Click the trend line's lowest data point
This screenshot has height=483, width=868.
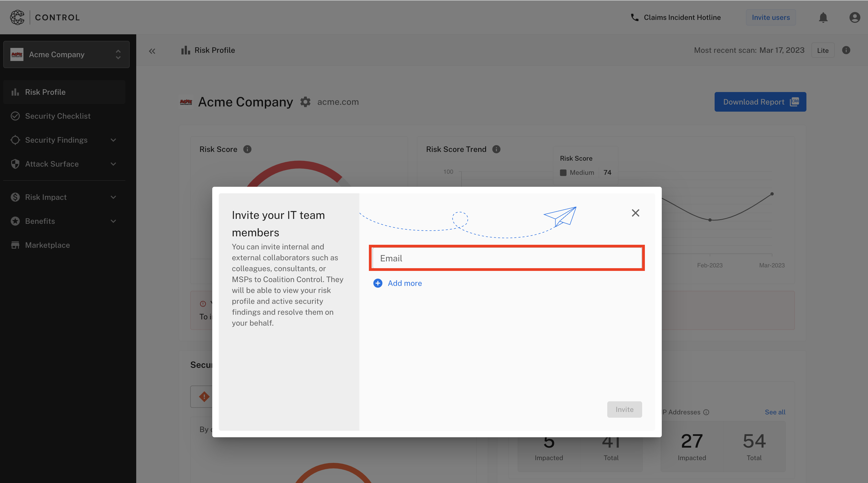[710, 220]
